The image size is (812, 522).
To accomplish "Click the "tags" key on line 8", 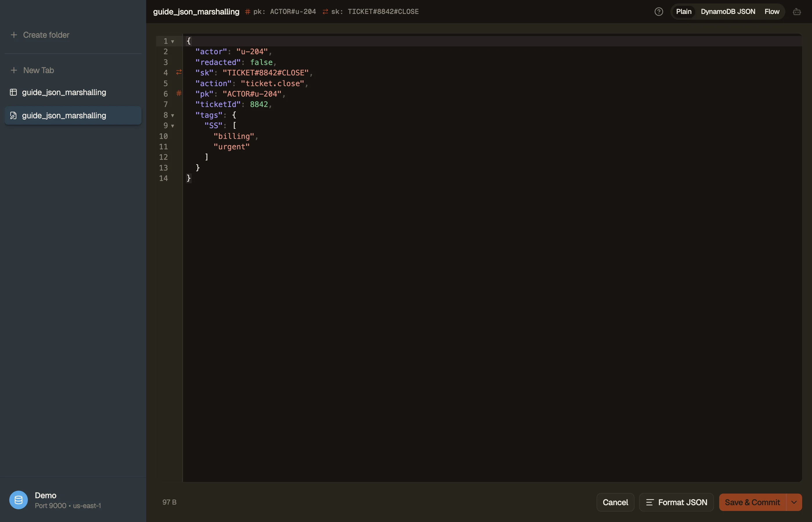I will click(209, 115).
